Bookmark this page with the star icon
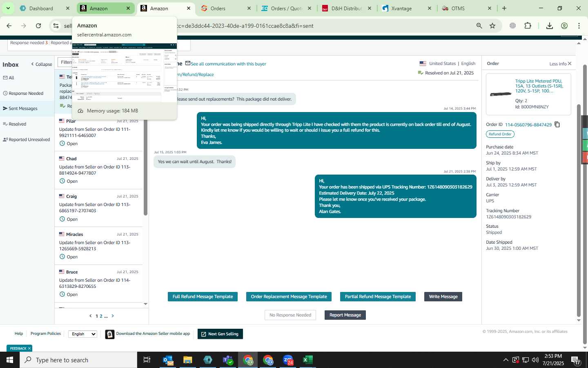Image resolution: width=588 pixels, height=368 pixels. click(492, 26)
